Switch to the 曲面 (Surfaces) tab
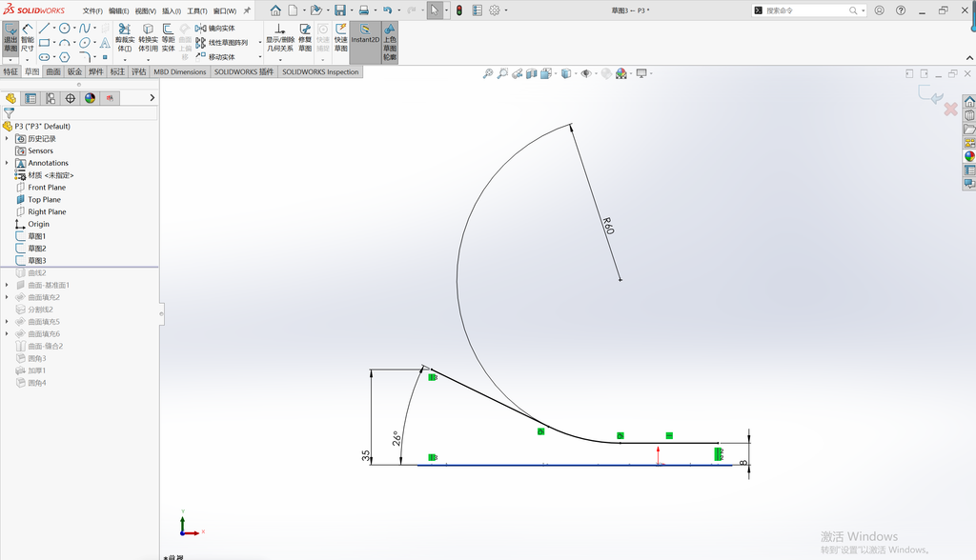The image size is (976, 560). 53,72
